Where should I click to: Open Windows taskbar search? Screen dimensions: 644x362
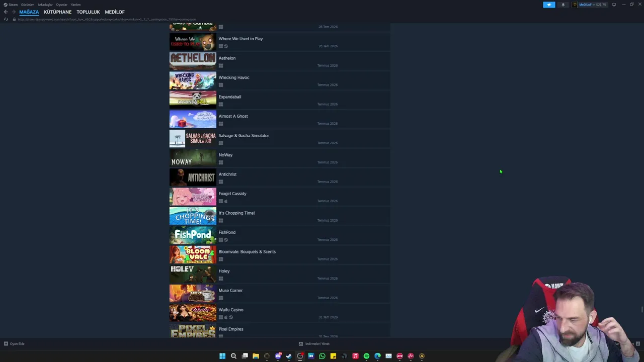point(233,356)
